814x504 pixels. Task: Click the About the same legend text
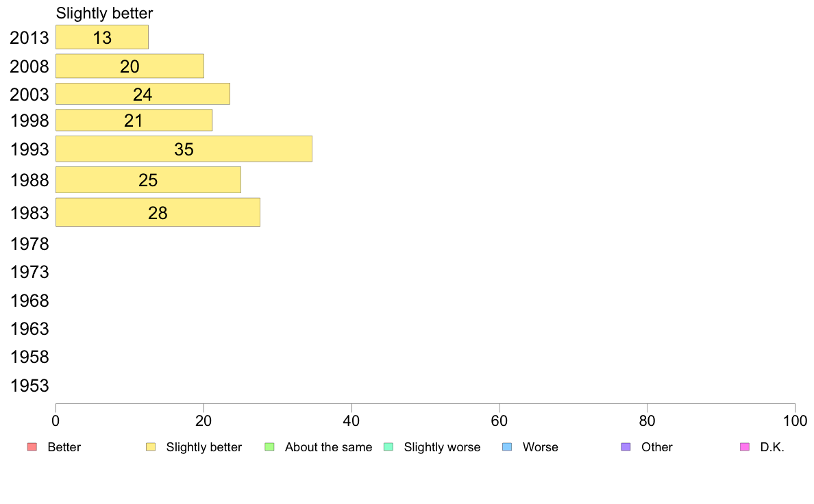click(x=329, y=447)
